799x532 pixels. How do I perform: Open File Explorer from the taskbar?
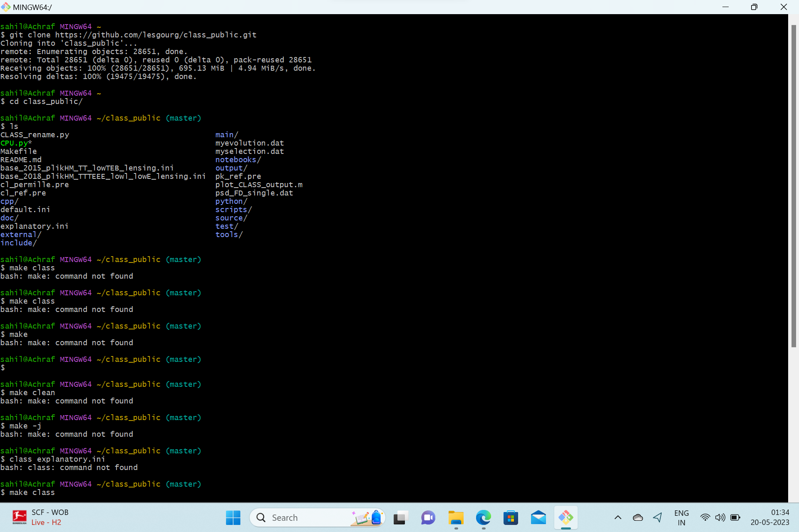click(x=456, y=517)
